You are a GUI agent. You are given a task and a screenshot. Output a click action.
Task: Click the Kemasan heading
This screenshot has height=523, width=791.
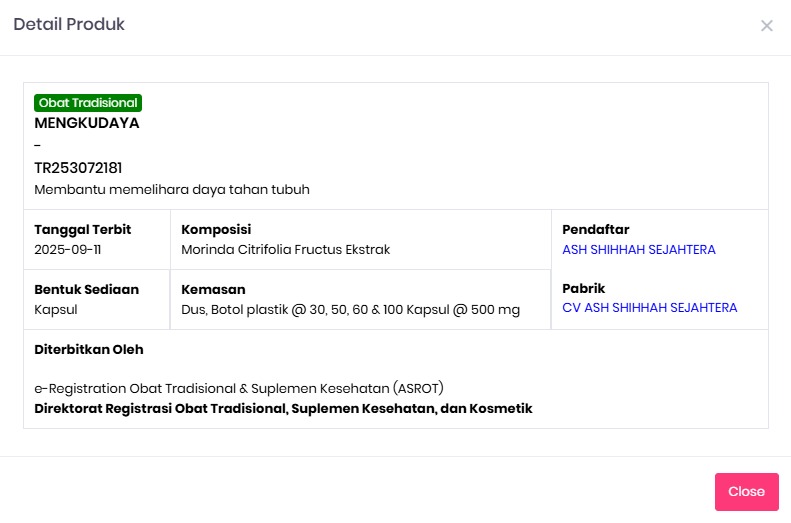point(213,290)
